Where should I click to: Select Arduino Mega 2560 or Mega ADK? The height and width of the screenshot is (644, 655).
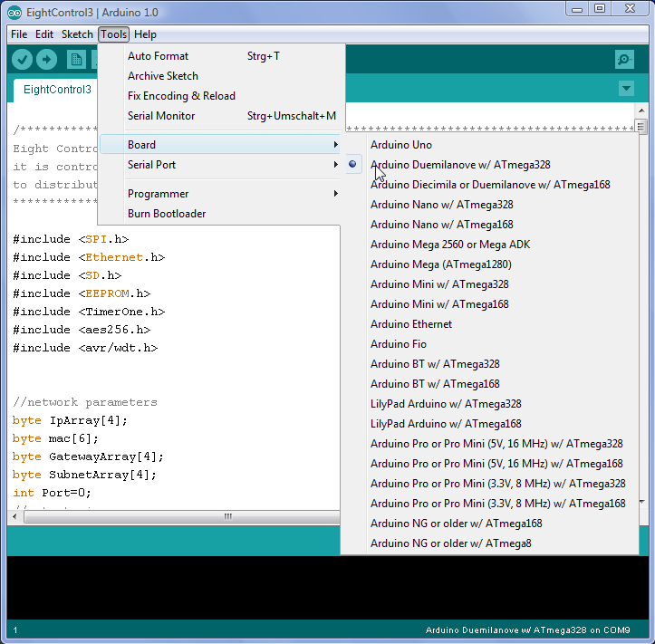coord(489,245)
